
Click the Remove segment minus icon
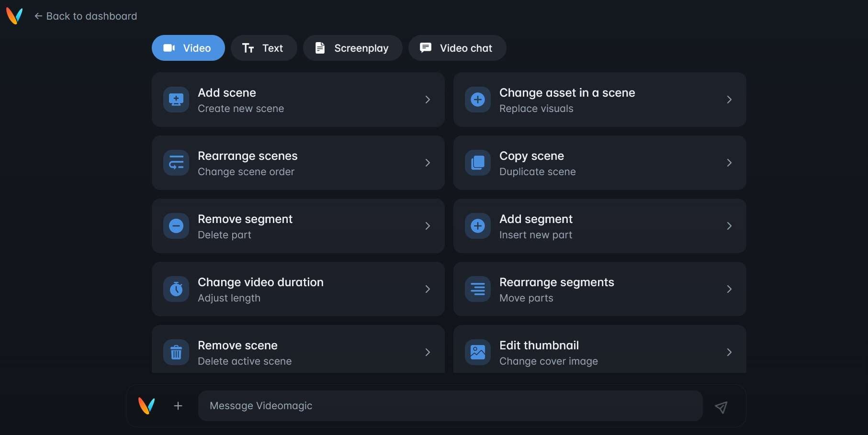click(x=176, y=226)
